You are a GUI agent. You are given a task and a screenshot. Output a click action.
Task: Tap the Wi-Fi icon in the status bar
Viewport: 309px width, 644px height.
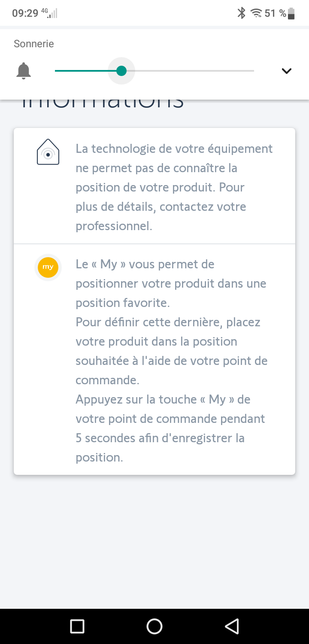point(256,13)
